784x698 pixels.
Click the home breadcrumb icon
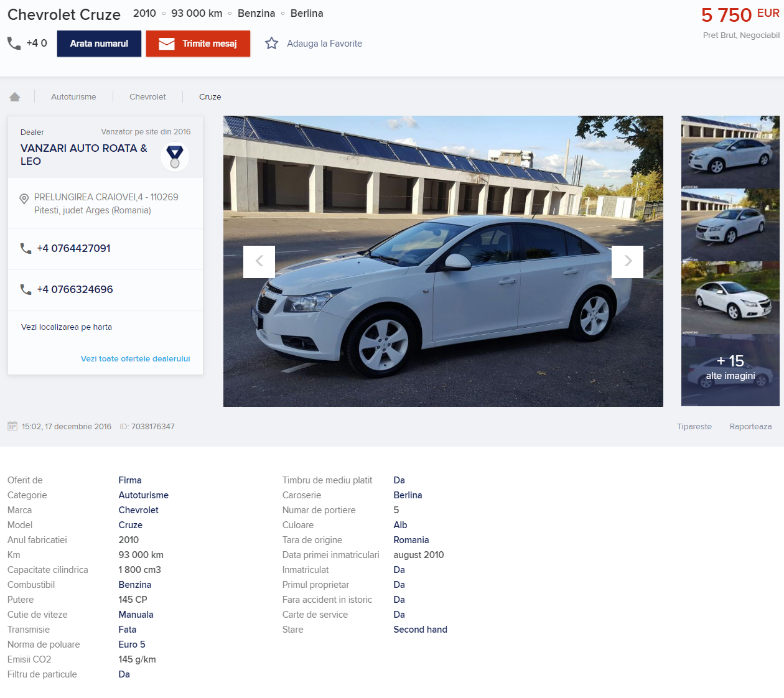click(x=15, y=96)
